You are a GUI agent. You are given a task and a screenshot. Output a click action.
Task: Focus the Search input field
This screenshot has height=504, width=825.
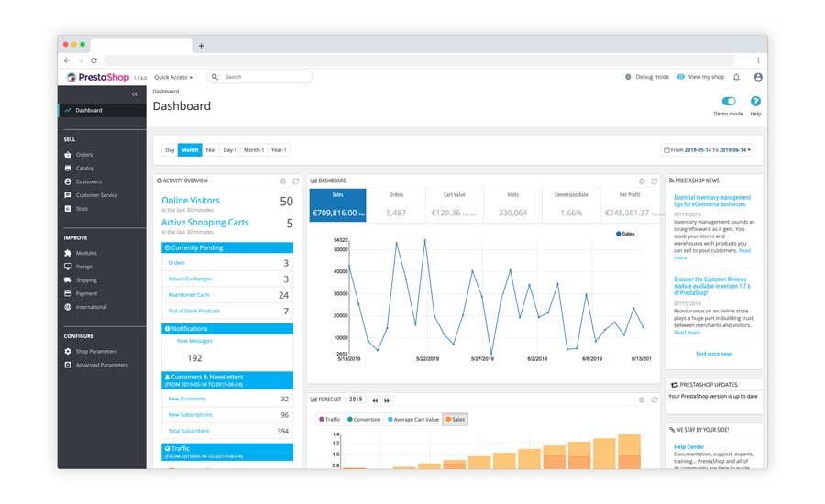point(259,77)
